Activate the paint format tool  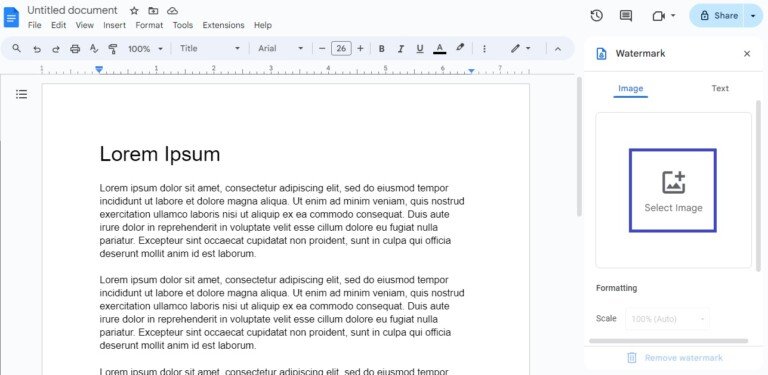pyautogui.click(x=113, y=48)
